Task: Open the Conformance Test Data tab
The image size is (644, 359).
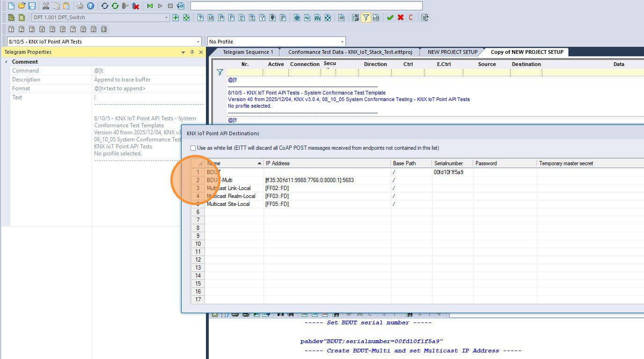Action: (350, 52)
